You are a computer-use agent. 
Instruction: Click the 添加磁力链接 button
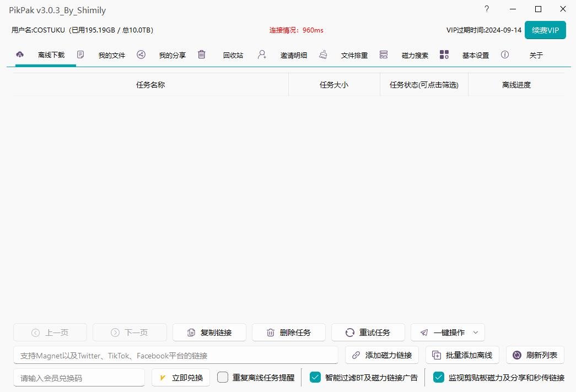coord(382,355)
